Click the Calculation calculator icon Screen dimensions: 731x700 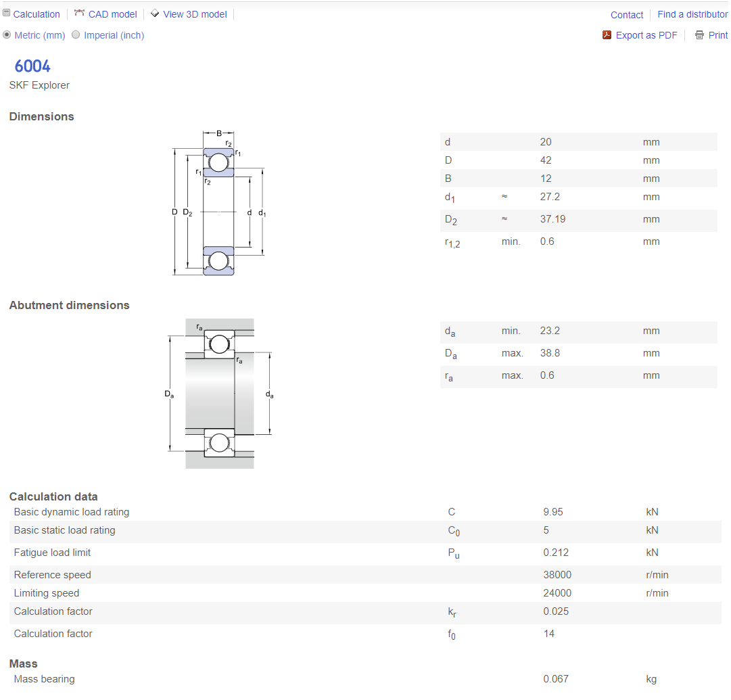tap(6, 13)
